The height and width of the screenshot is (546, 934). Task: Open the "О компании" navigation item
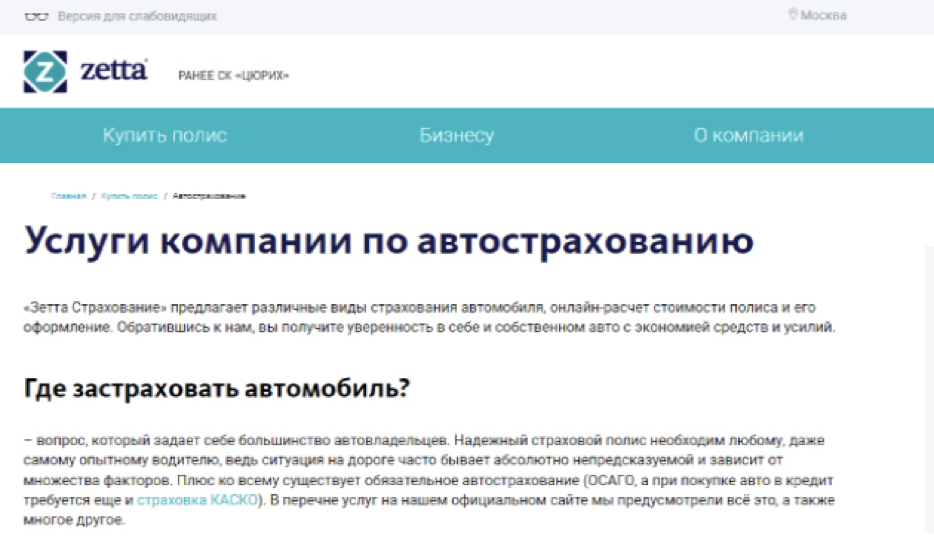pos(748,136)
